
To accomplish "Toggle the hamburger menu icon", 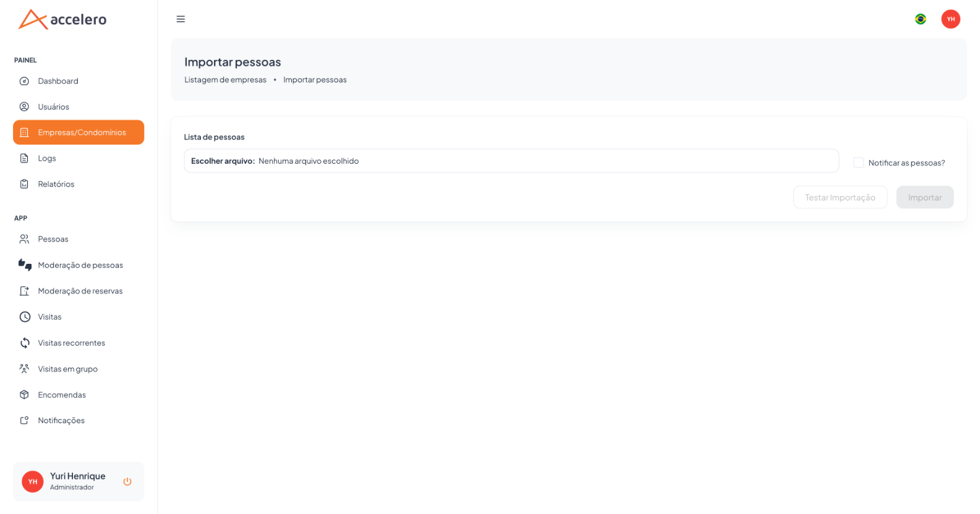I will point(181,19).
